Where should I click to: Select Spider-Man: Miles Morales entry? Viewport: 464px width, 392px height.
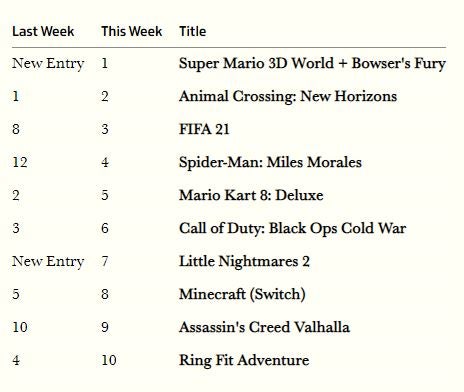tap(270, 162)
